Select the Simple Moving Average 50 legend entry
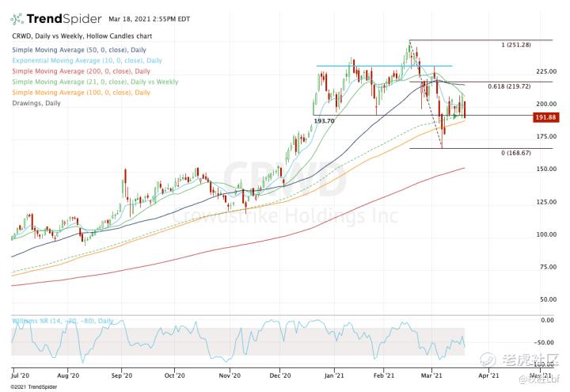The image size is (570, 392). (x=79, y=50)
